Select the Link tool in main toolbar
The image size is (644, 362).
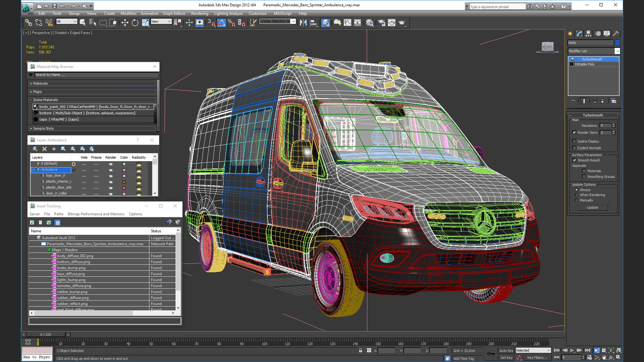click(29, 22)
